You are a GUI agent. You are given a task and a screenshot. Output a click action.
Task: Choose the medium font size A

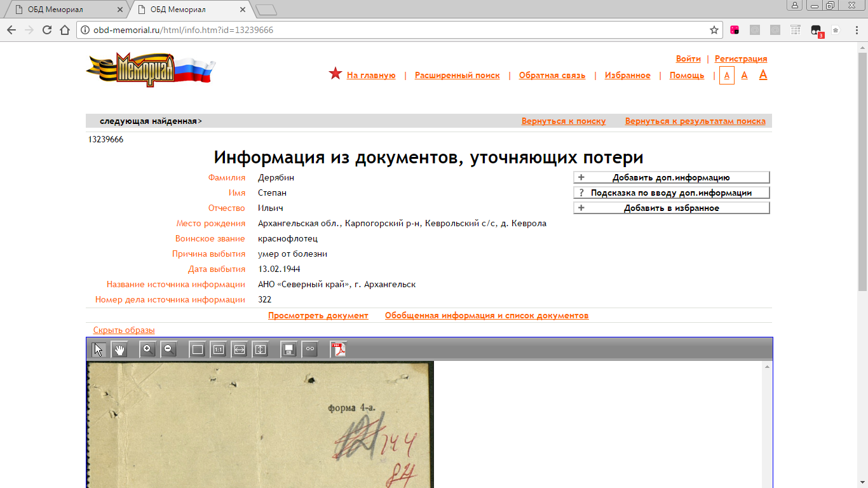point(745,75)
